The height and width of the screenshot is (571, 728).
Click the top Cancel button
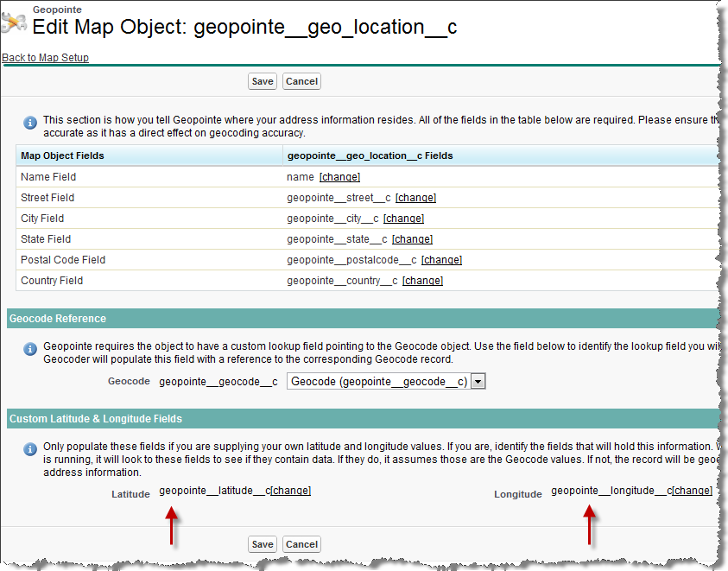tap(301, 81)
